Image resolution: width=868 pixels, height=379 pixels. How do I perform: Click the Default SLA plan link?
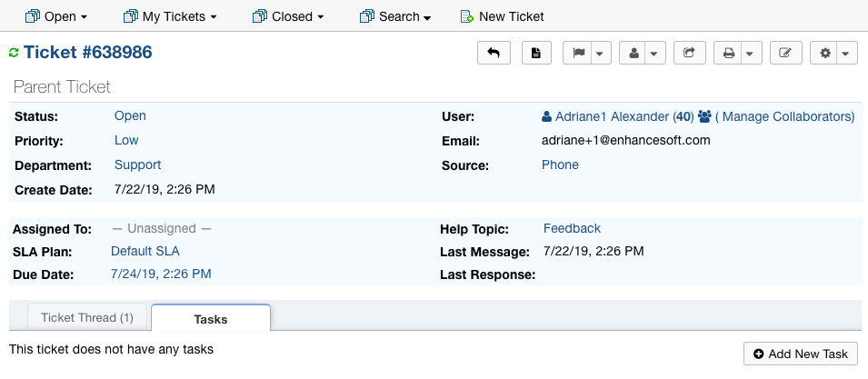point(145,251)
